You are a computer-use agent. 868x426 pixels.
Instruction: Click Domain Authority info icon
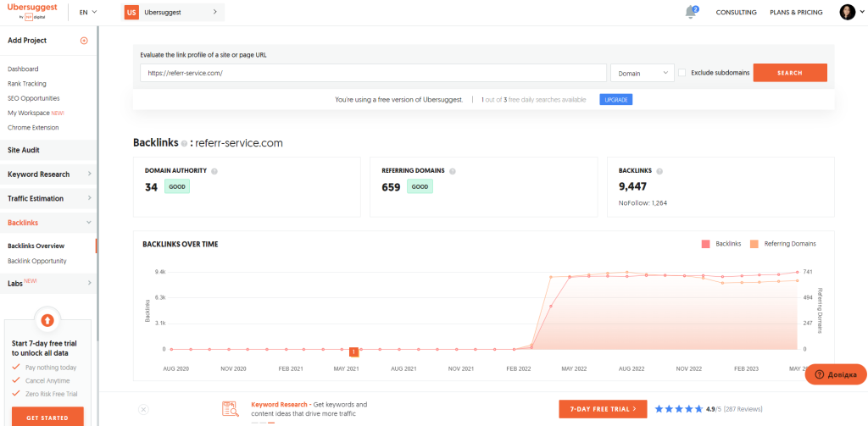[x=214, y=171]
